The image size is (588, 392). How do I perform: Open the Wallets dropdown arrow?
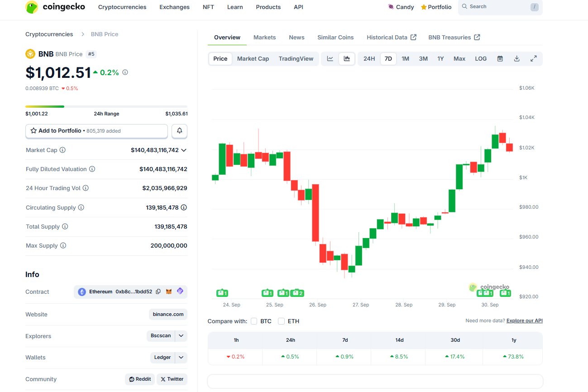pos(181,358)
